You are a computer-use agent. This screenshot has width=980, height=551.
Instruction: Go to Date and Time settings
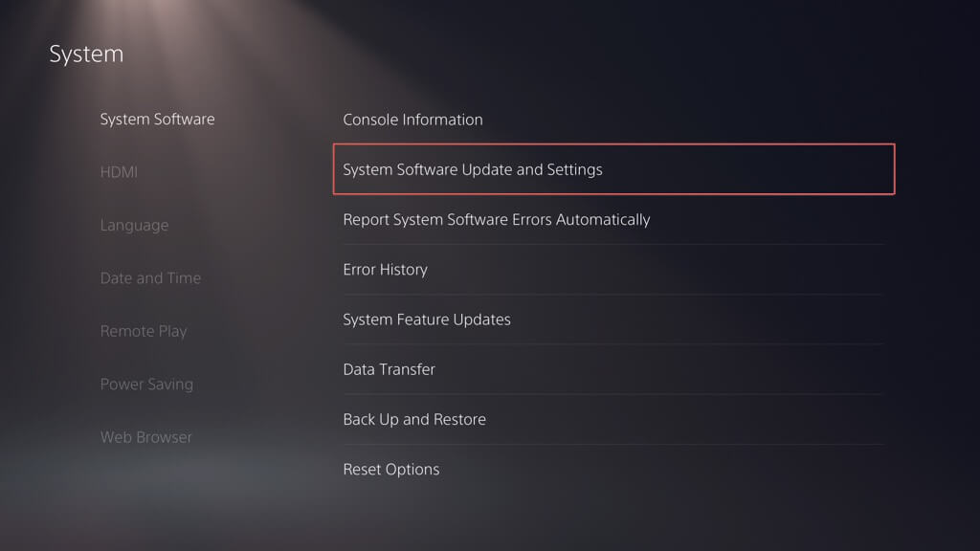coord(150,278)
